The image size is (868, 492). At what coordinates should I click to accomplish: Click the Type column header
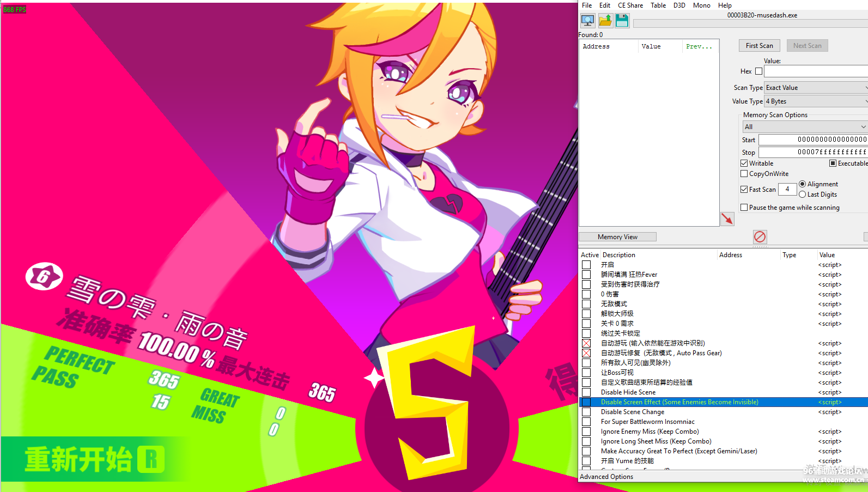(798, 255)
